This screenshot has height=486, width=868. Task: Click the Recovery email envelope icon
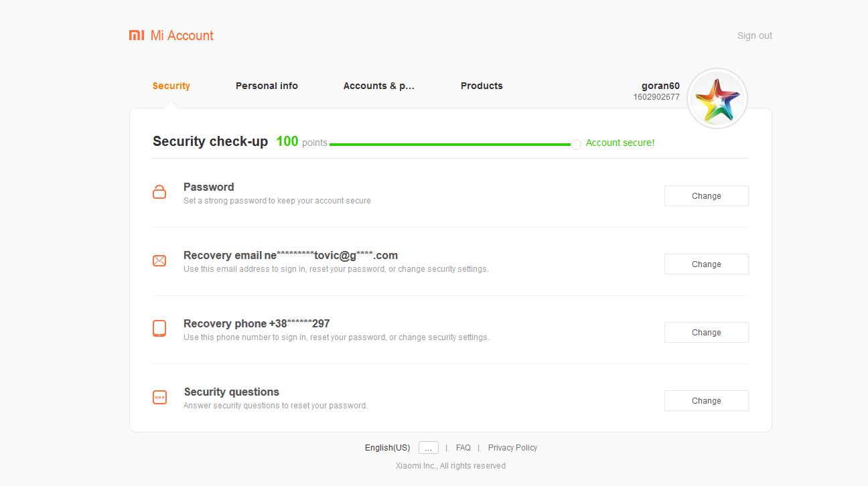click(x=159, y=260)
